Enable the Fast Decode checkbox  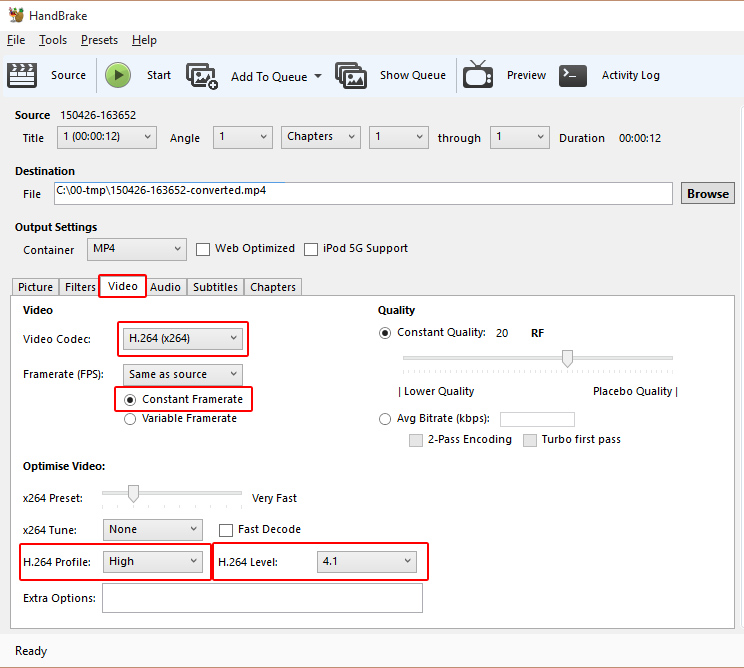tap(226, 530)
